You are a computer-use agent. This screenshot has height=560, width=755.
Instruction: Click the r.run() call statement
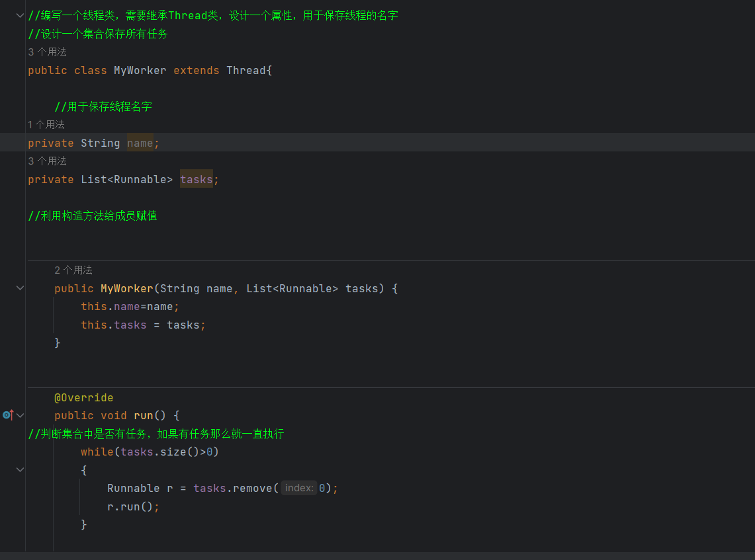(133, 506)
